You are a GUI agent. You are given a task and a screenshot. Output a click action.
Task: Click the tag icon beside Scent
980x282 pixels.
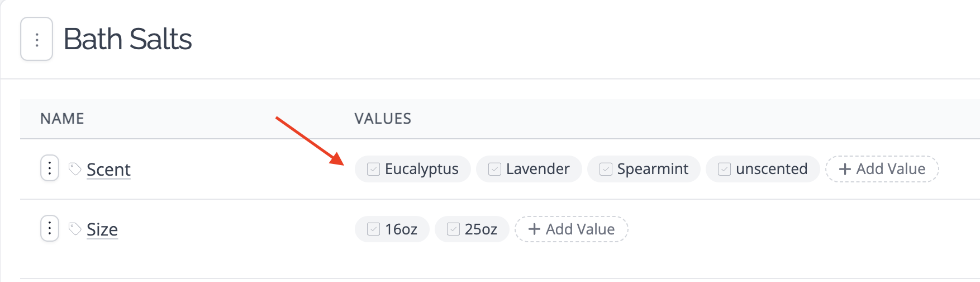[x=75, y=168]
